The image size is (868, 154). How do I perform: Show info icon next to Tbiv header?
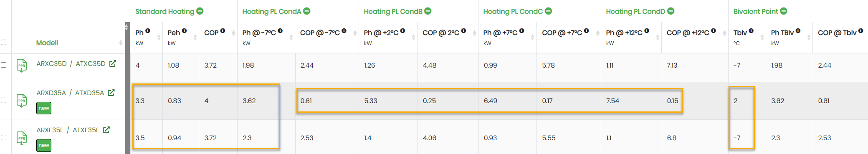[x=751, y=30]
